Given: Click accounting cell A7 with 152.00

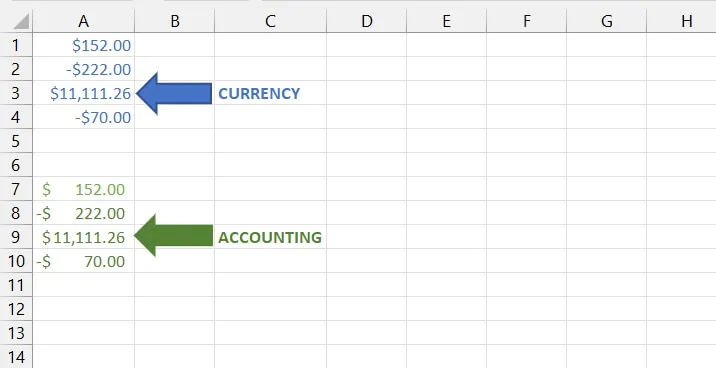Looking at the screenshot, I should coord(84,189).
